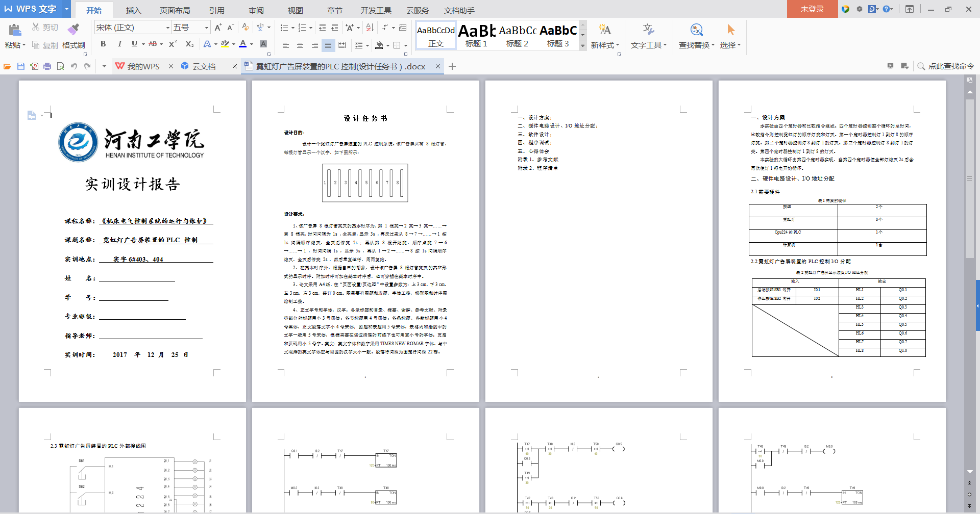Click the 点此查找命令 search box
980x514 pixels.
tap(946, 66)
